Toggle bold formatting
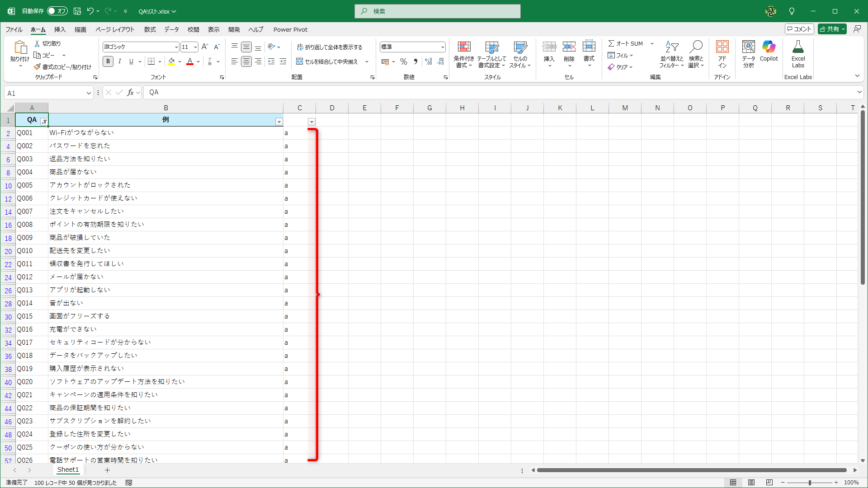Screen dimensions: 868x488 tap(108, 61)
